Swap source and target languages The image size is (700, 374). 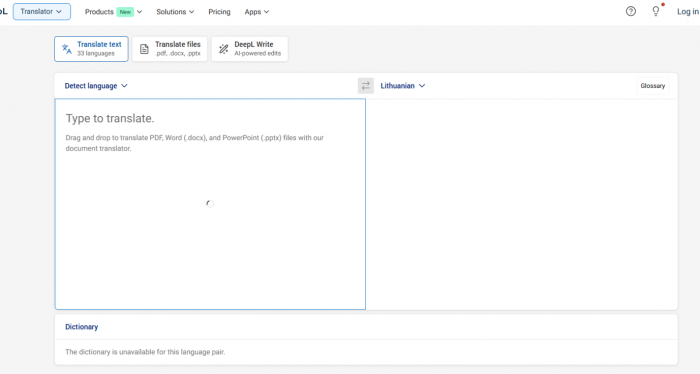click(x=366, y=86)
